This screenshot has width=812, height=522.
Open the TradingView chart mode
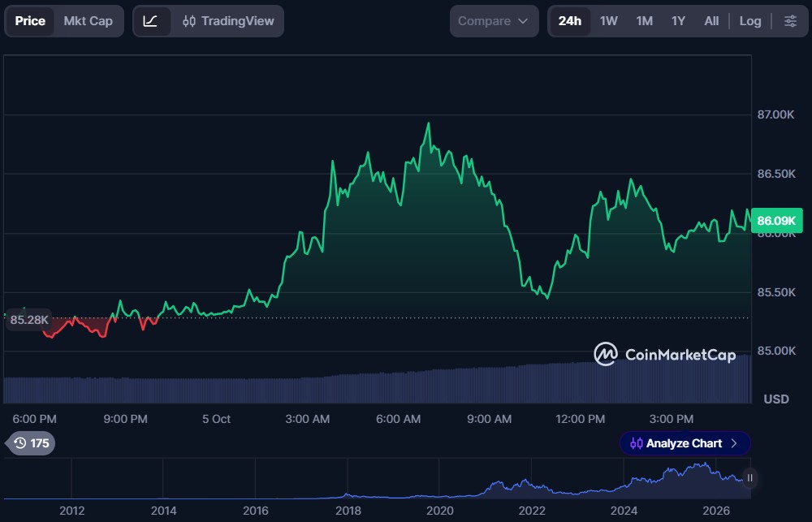[x=228, y=21]
